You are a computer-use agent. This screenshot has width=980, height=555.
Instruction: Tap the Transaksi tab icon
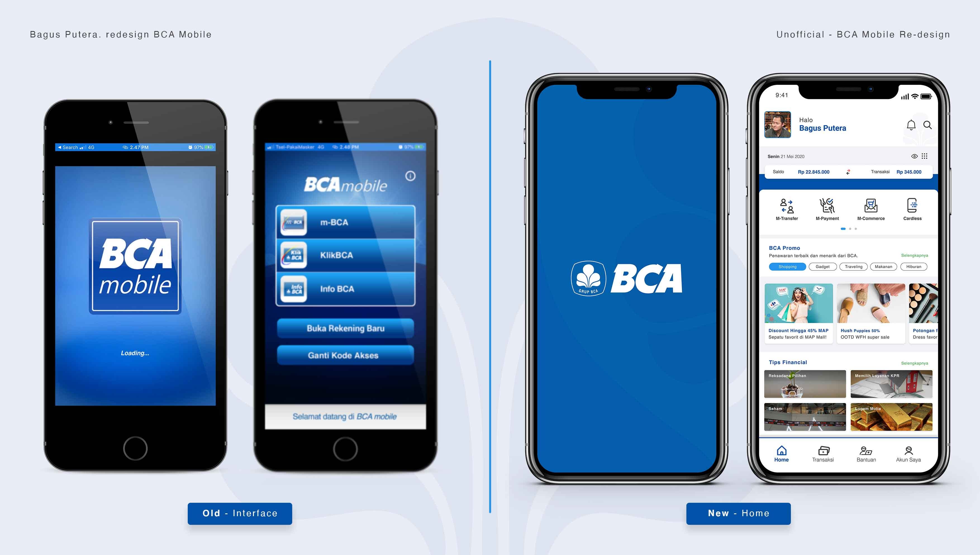click(x=822, y=452)
